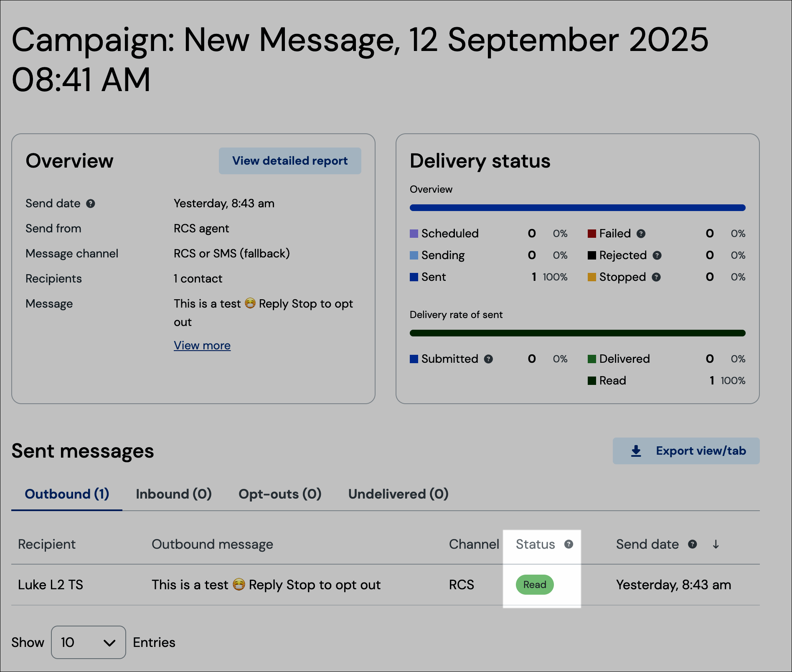Click the Failed red legend swatch
The width and height of the screenshot is (792, 672).
[592, 234]
